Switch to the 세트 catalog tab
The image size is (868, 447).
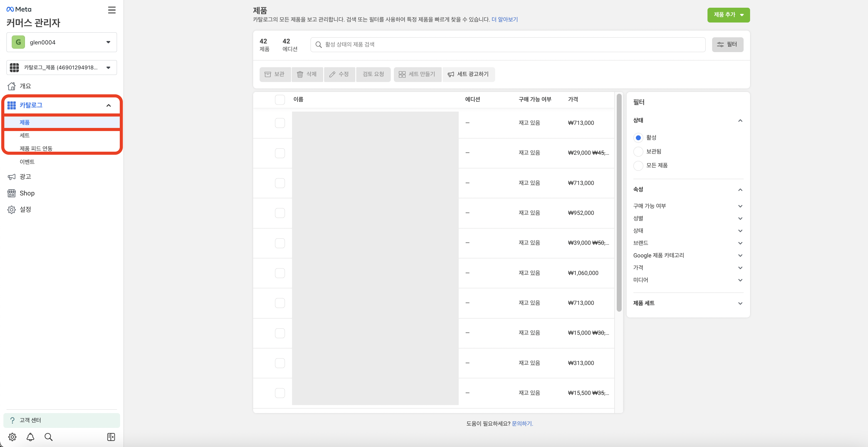tap(25, 135)
